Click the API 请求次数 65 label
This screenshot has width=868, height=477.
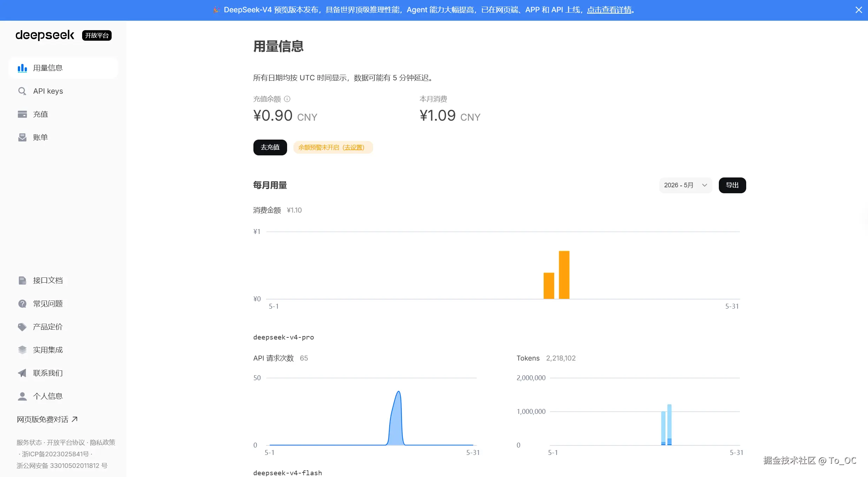[x=280, y=358]
